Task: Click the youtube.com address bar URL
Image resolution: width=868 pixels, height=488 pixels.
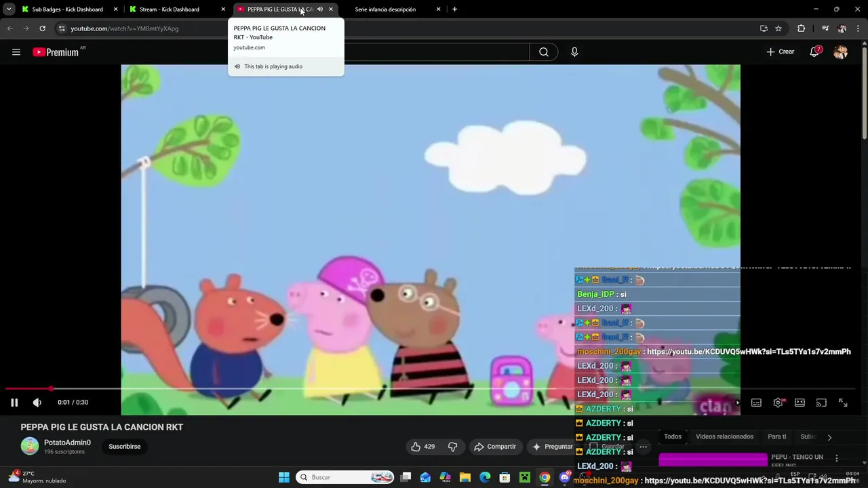Action: pyautogui.click(x=125, y=28)
